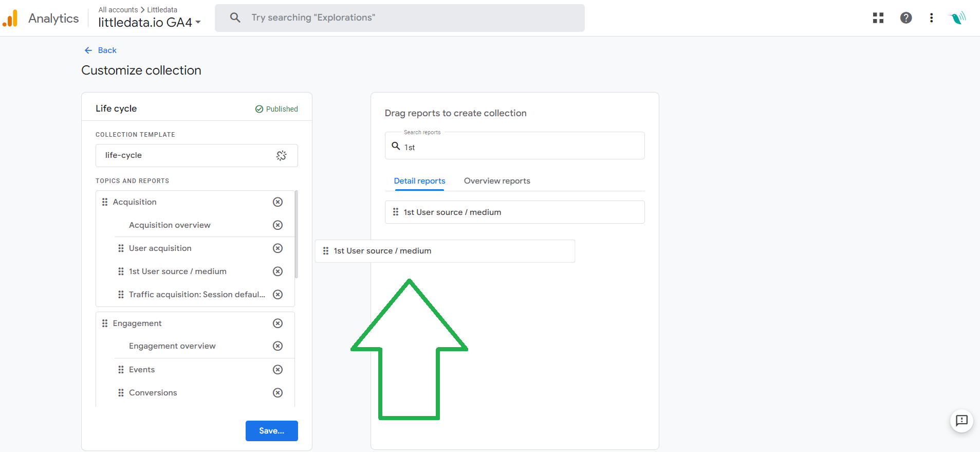Grab the drag handle of Conversions report
This screenshot has width=980, height=452.
(x=121, y=393)
